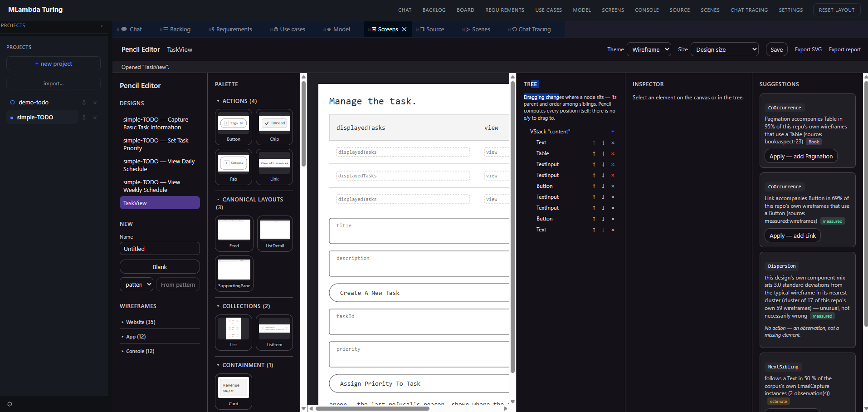Open SETTINGS in the top bar
The height and width of the screenshot is (412, 868).
791,10
